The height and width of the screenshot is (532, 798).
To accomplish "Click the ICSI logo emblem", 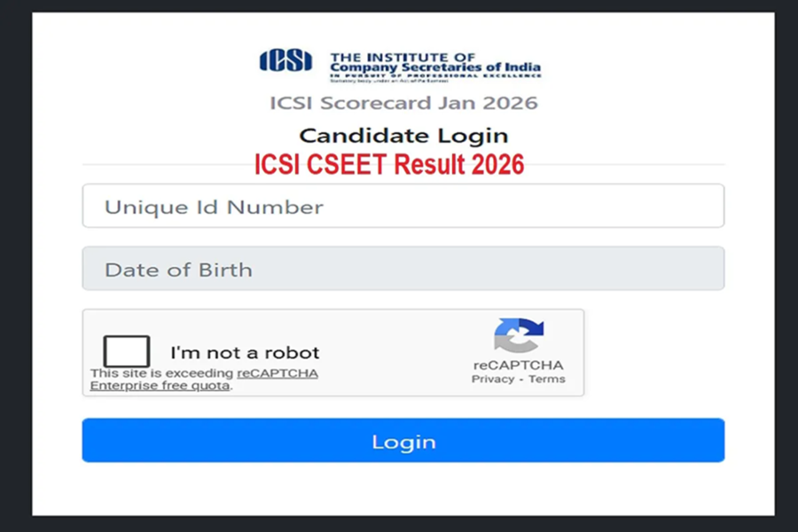I will [x=286, y=60].
